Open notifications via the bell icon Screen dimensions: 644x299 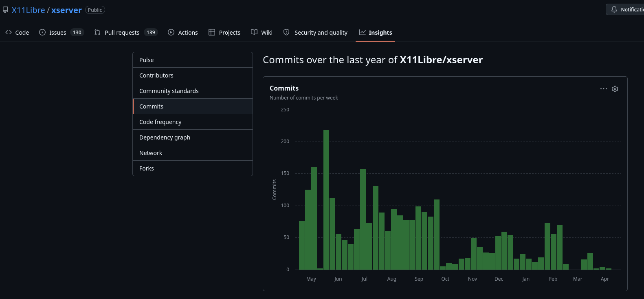[x=614, y=9]
